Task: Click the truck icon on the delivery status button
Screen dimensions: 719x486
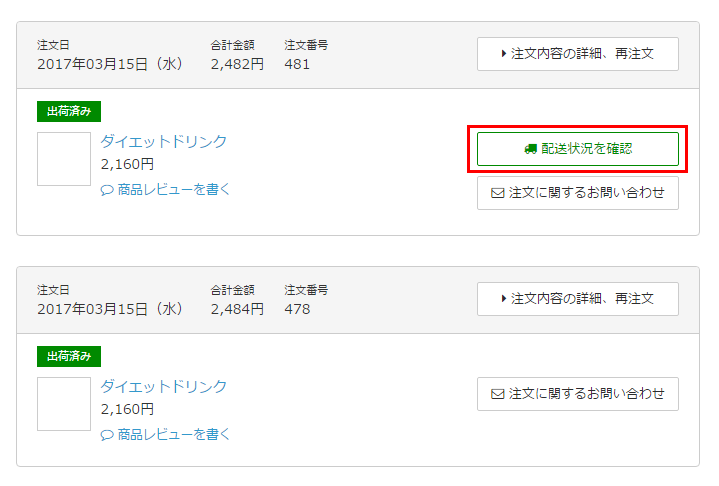Action: (530, 149)
